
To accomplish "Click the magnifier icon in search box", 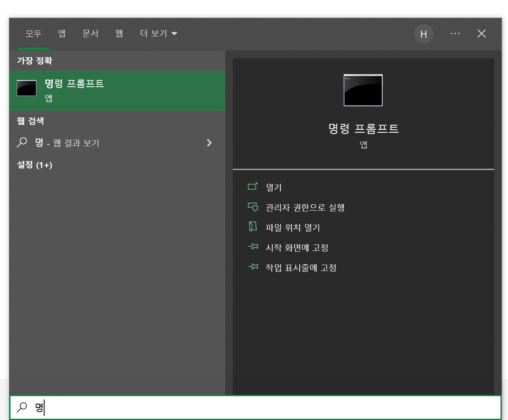I will point(22,407).
